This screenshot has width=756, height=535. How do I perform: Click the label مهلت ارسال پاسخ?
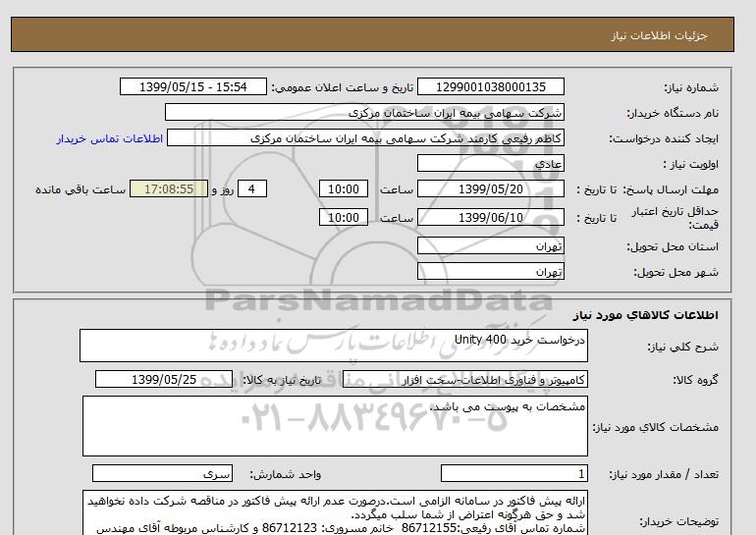tap(672, 189)
